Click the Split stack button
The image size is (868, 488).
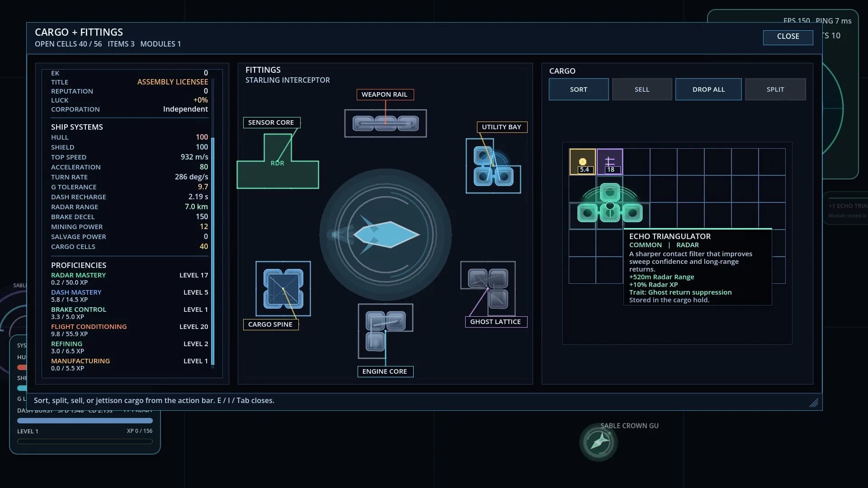(775, 89)
